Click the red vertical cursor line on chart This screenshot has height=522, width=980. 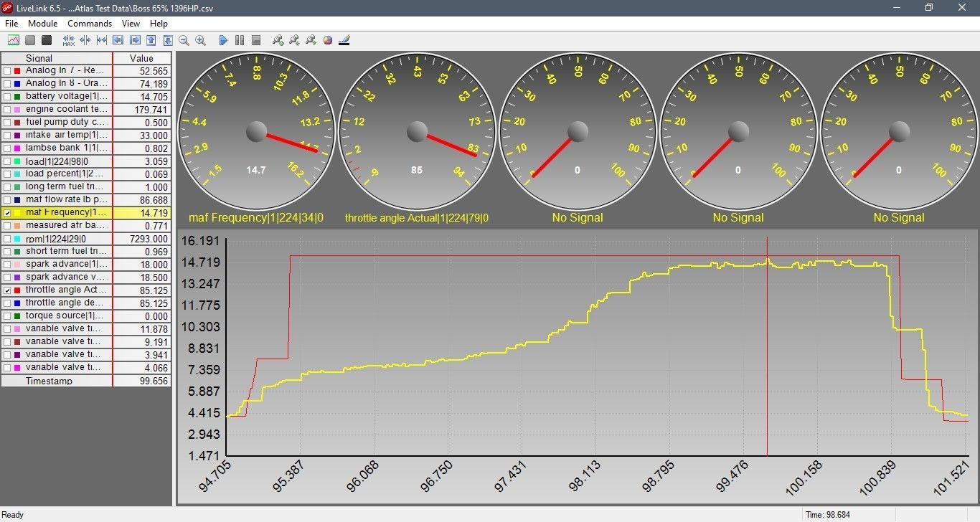click(x=767, y=348)
